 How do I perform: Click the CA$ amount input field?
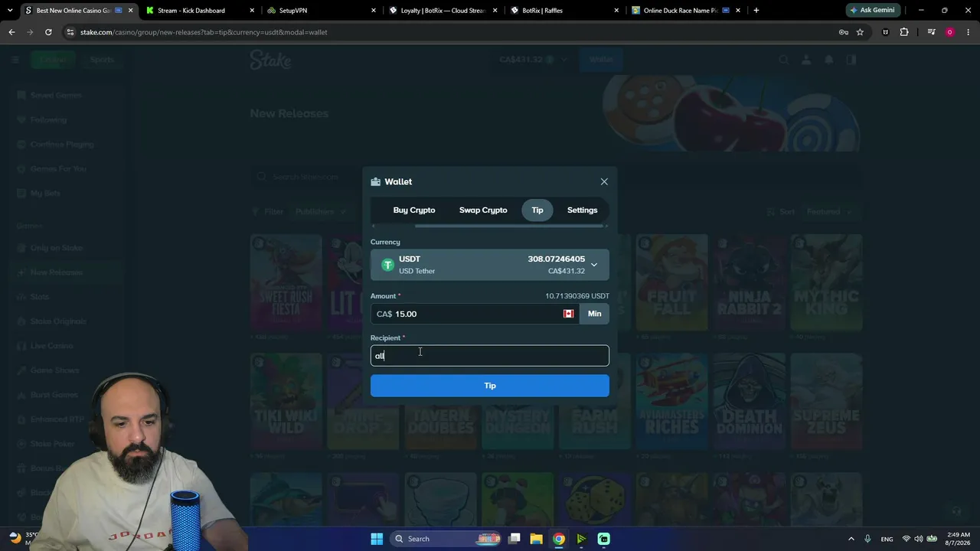[475, 314]
